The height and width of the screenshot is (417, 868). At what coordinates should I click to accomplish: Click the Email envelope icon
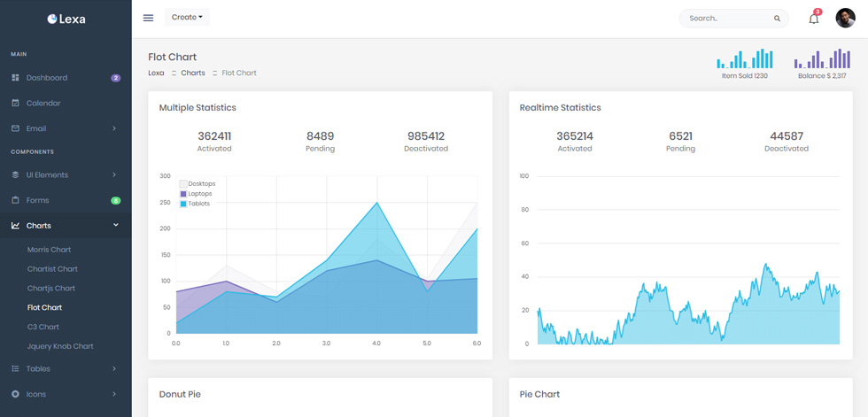pyautogui.click(x=16, y=128)
